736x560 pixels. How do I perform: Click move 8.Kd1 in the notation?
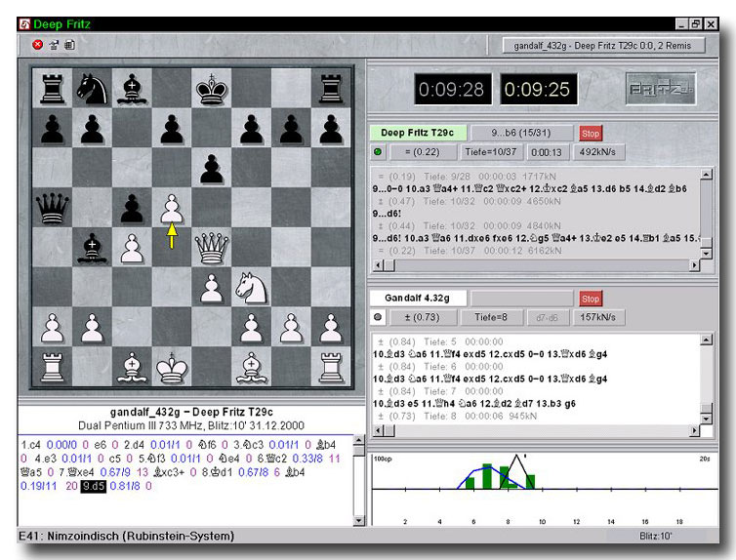click(x=217, y=472)
